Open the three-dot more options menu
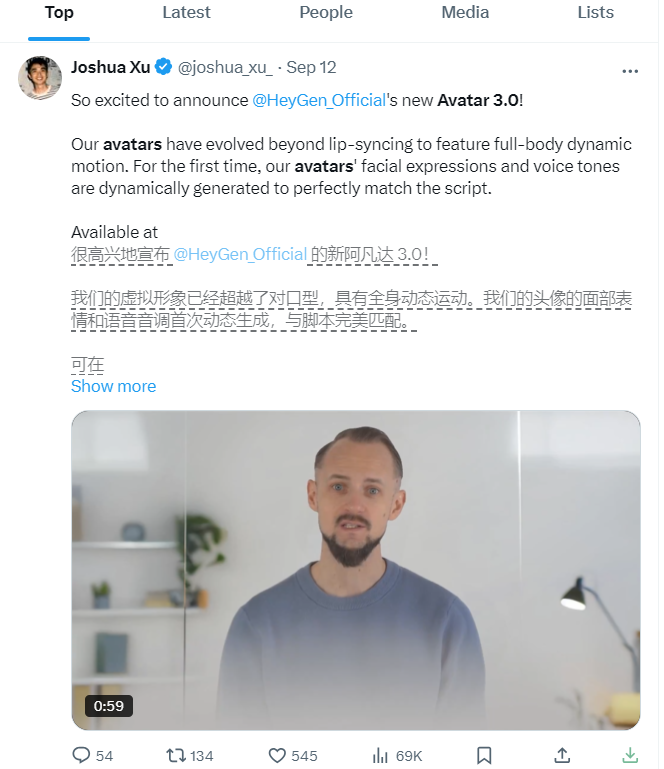664x769 pixels. (630, 71)
